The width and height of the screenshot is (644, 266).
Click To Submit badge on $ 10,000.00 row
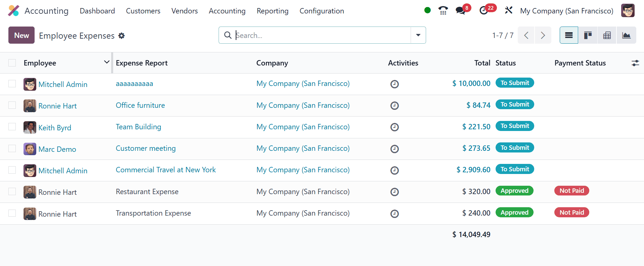click(x=515, y=83)
